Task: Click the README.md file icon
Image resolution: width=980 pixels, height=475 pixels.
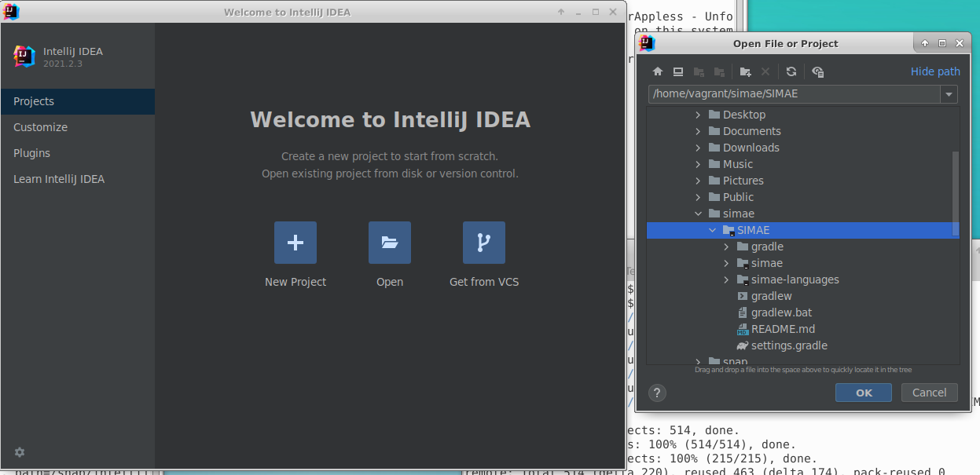Action: click(743, 329)
